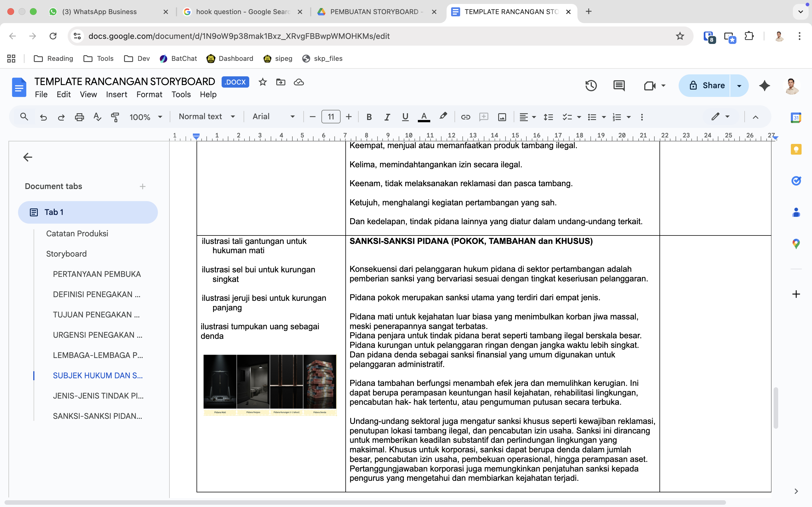Viewport: 812px width, 507px height.
Task: Toggle bold formatting
Action: click(x=369, y=117)
